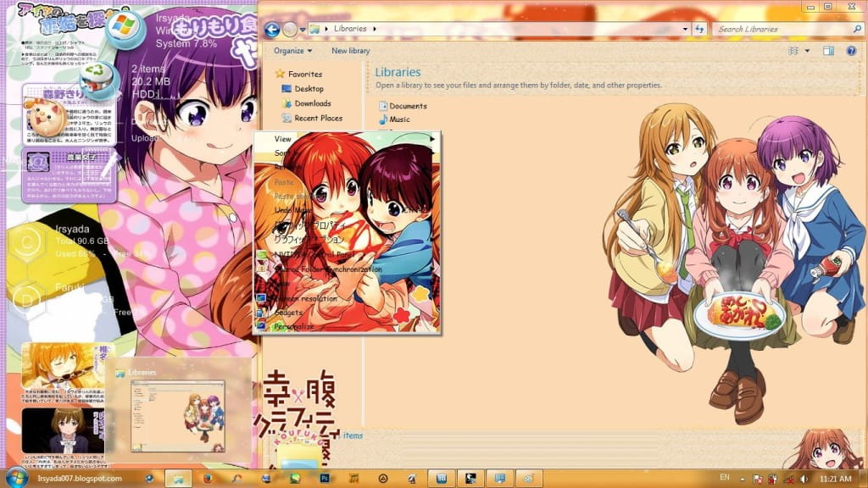
Task: Switch keyboard language via EN indicator
Action: coord(725,479)
